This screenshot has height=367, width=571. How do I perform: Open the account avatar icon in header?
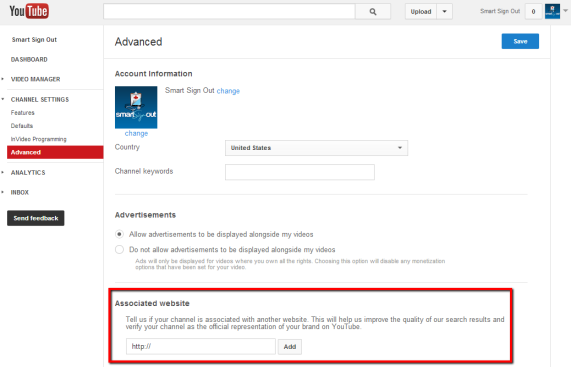(552, 11)
